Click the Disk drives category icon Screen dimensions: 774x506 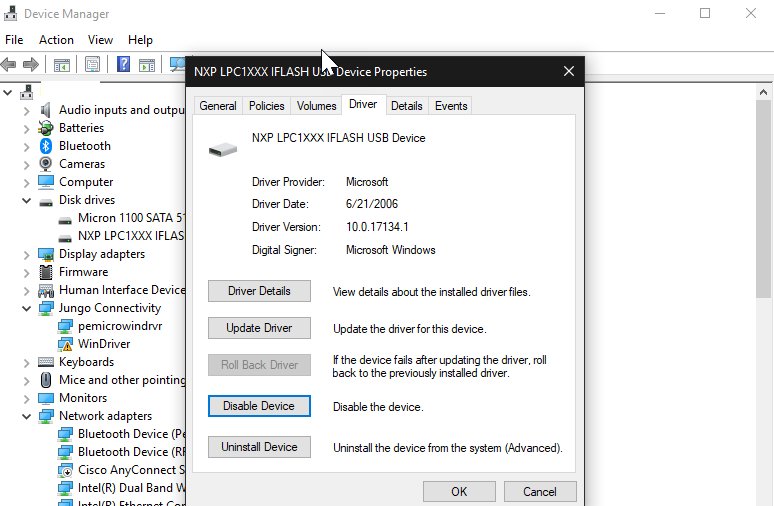click(x=46, y=202)
